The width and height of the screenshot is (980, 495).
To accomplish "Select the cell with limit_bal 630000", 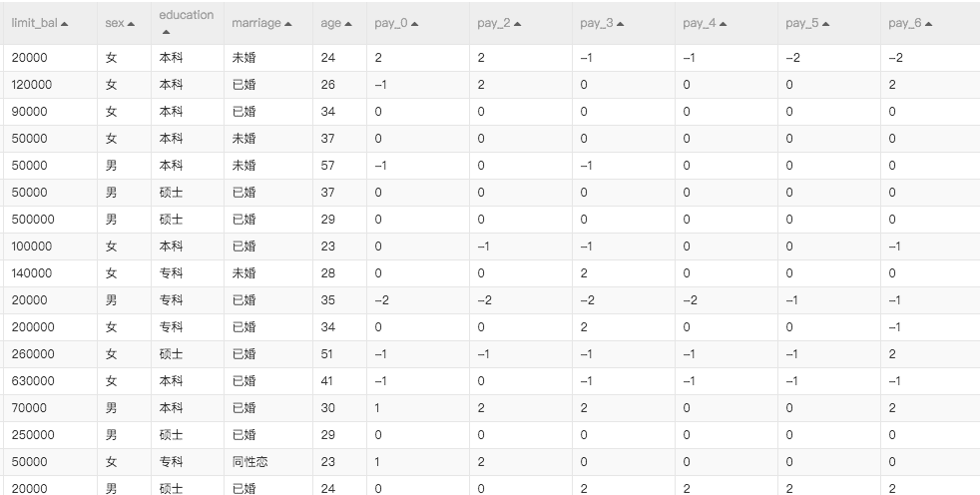I will tap(33, 380).
